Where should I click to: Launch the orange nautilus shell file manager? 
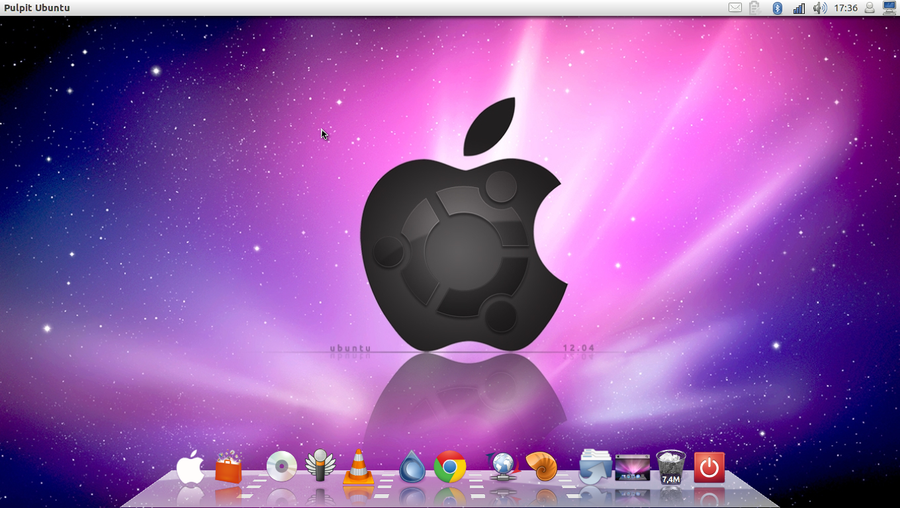(541, 466)
